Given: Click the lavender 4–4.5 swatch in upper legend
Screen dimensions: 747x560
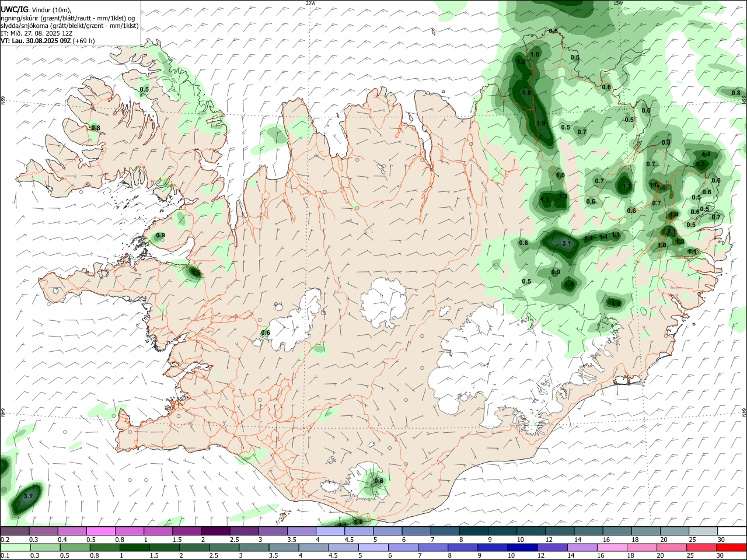Looking at the screenshot, I should click(330, 531).
